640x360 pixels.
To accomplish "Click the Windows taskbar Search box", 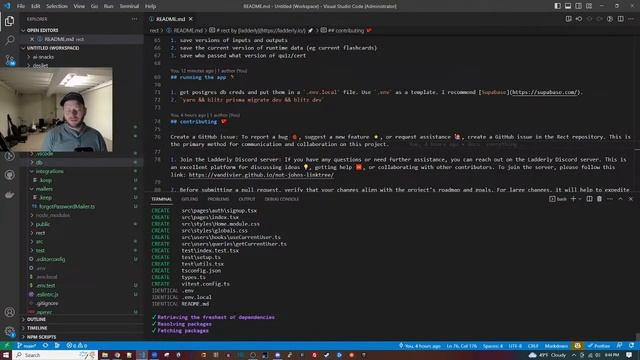I will [55, 355].
